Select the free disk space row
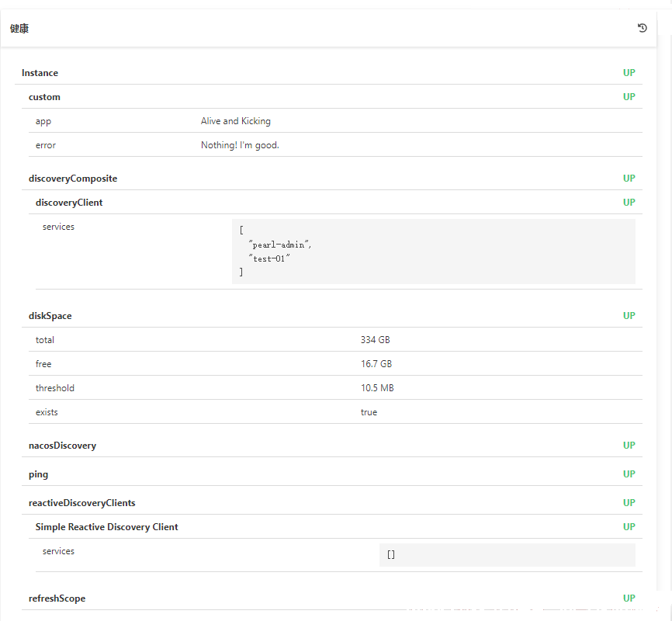Image resolution: width=672 pixels, height=621 pixels. point(335,364)
